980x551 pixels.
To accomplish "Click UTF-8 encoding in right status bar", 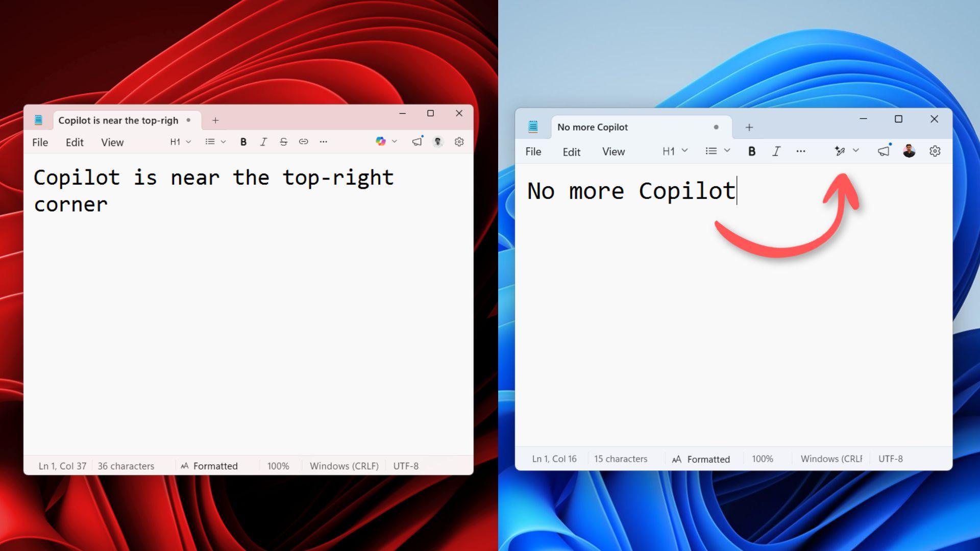I will [890, 459].
